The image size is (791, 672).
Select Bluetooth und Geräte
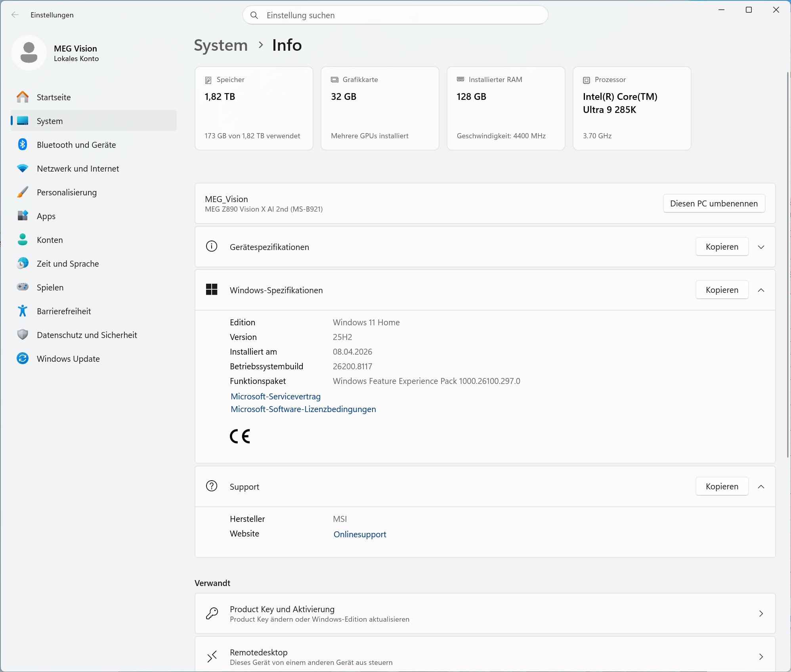click(x=94, y=145)
